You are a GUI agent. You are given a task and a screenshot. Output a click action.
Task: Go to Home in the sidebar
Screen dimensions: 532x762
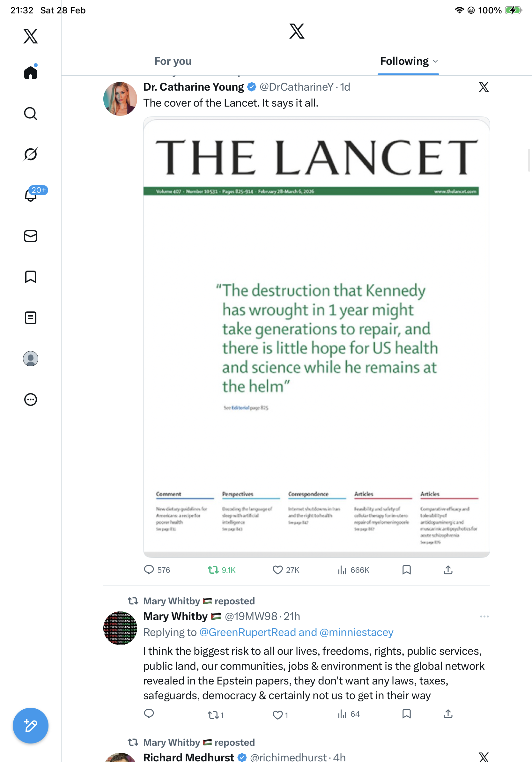(x=31, y=73)
